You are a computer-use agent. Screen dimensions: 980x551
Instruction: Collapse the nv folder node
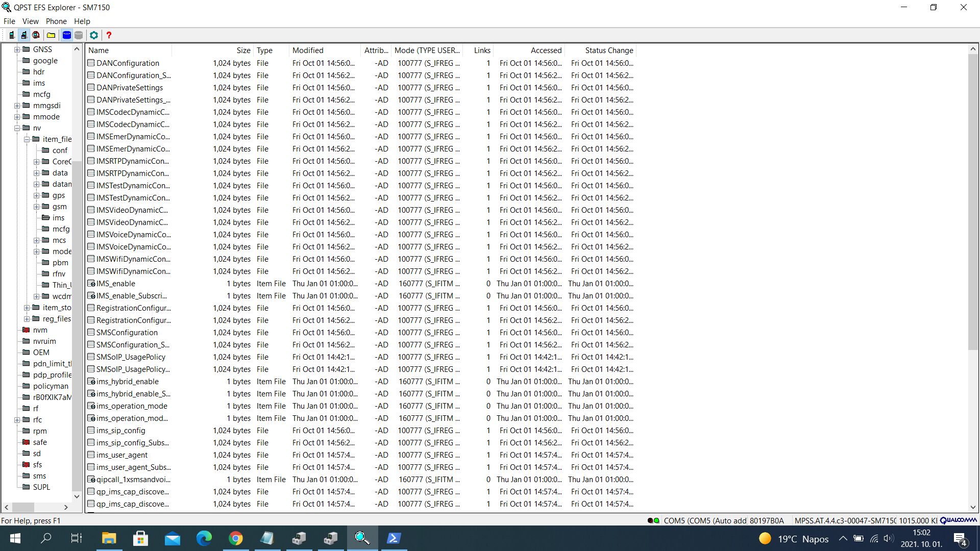17,128
